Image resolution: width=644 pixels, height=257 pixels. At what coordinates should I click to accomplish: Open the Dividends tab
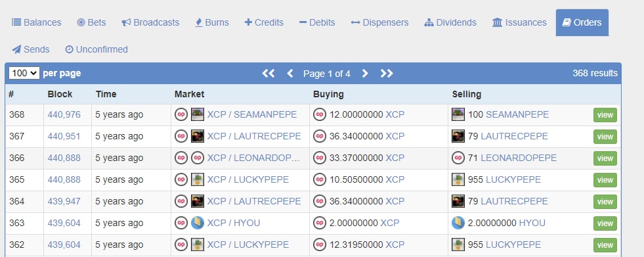pos(450,22)
